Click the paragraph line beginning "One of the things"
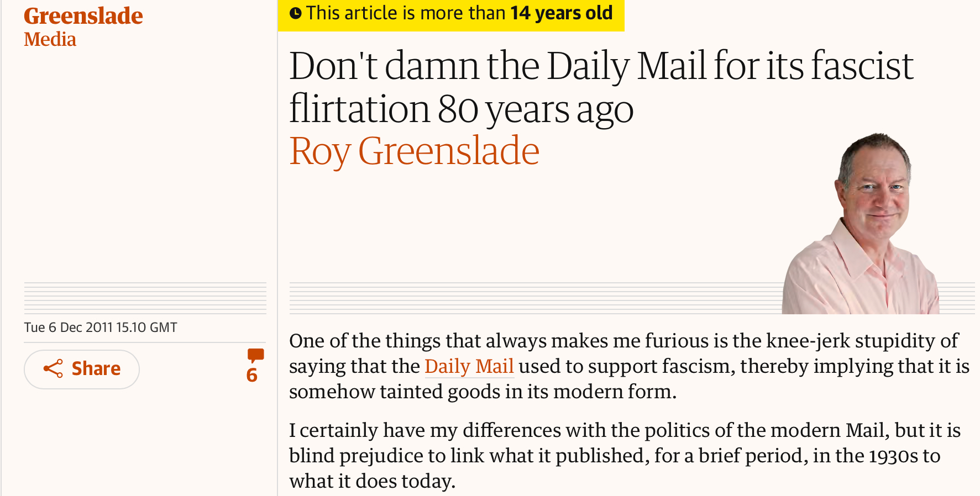 click(623, 341)
